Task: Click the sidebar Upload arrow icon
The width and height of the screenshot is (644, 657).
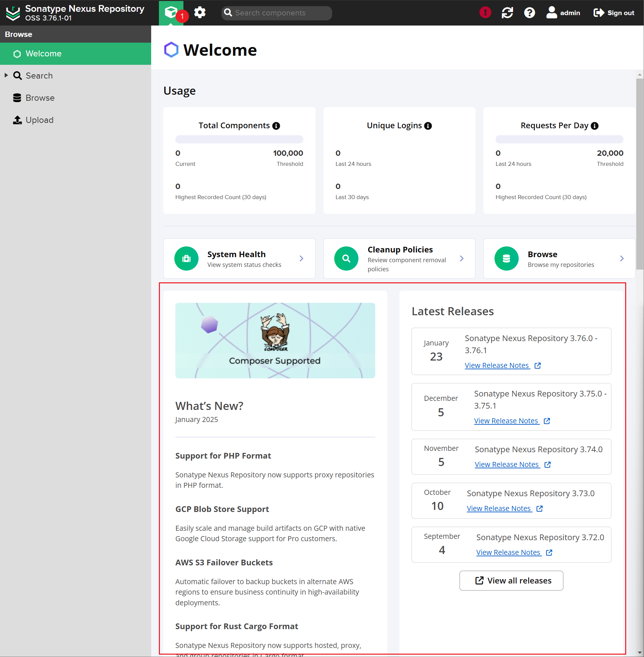Action: 17,120
